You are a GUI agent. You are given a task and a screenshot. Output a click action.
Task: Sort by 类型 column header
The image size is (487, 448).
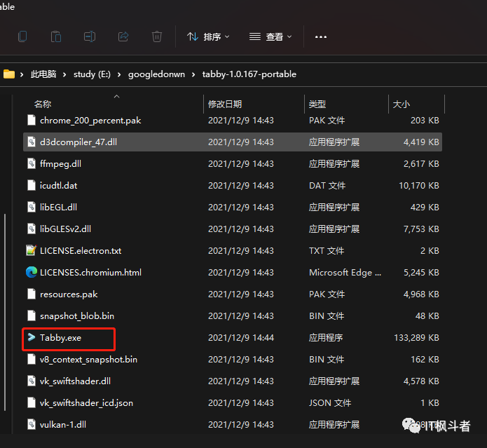pos(317,104)
